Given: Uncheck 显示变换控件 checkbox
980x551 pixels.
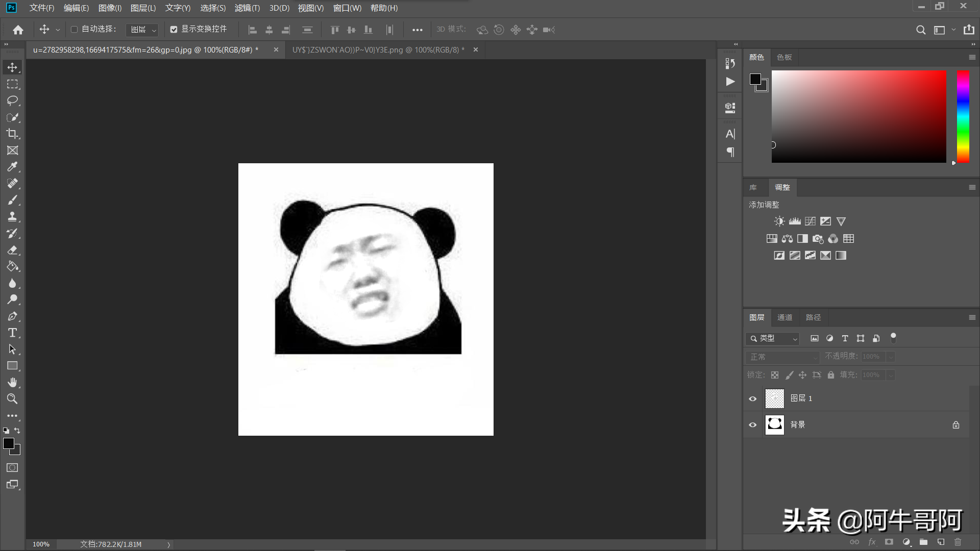Looking at the screenshot, I should click(x=174, y=30).
